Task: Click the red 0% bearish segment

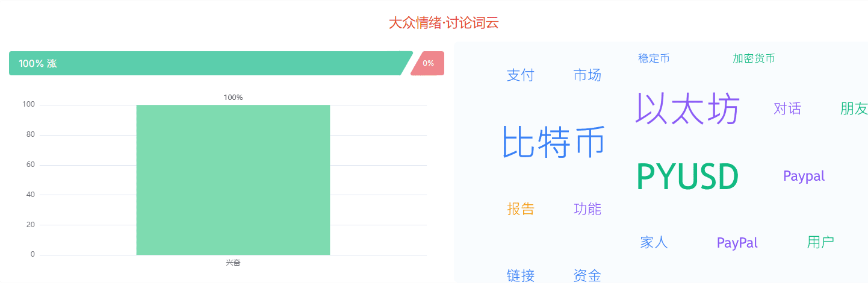Action: [428, 63]
